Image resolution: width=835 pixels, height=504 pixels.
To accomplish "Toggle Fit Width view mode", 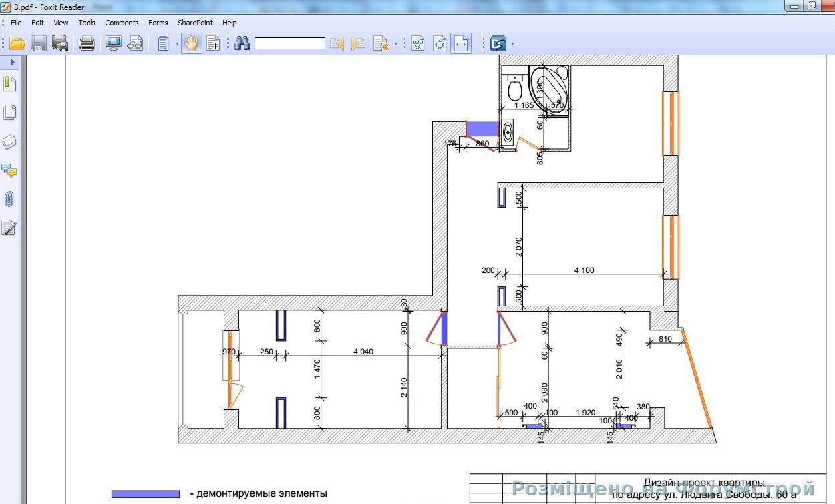I will tap(460, 44).
